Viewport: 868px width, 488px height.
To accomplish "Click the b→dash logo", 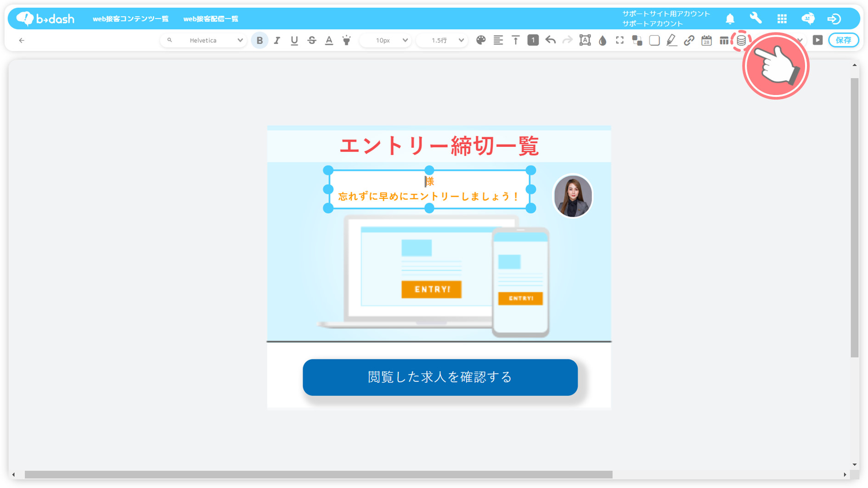I will 45,18.
